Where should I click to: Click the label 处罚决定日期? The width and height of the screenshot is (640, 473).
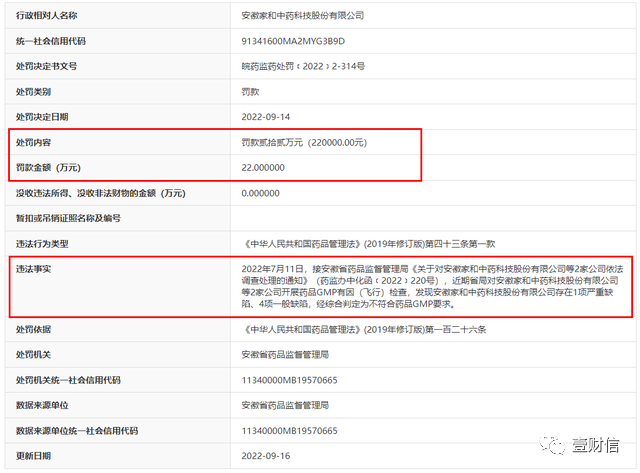click(x=42, y=117)
